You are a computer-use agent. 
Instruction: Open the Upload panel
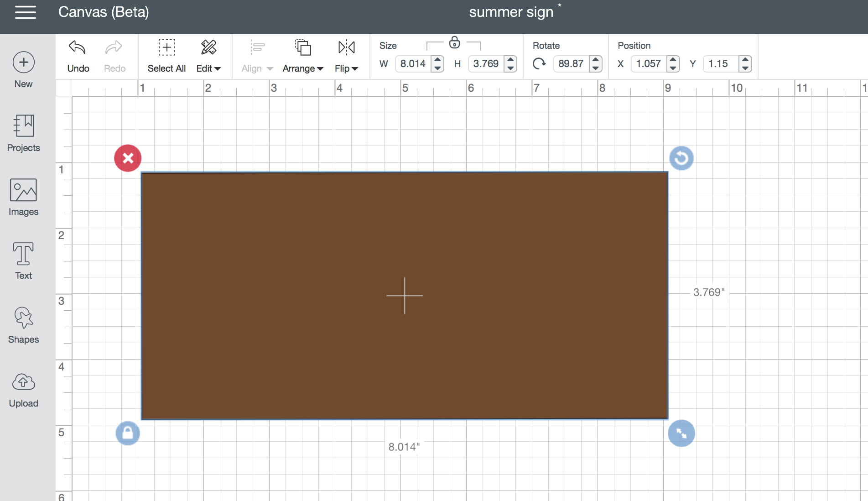click(23, 390)
